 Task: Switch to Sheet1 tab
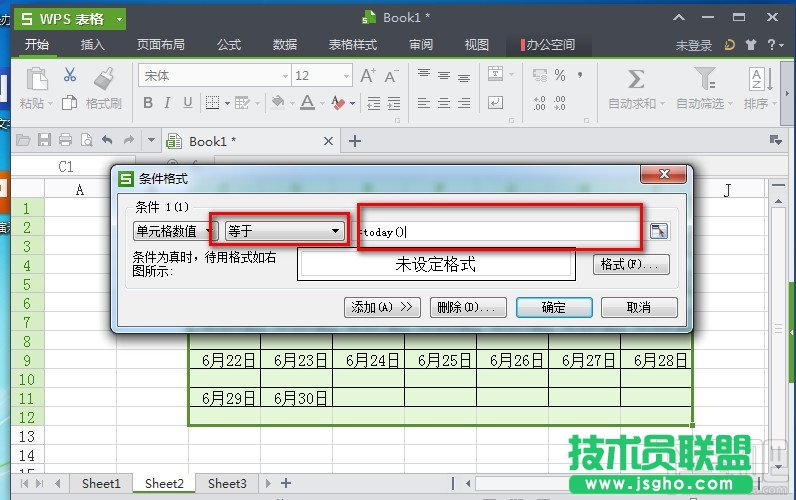point(101,483)
